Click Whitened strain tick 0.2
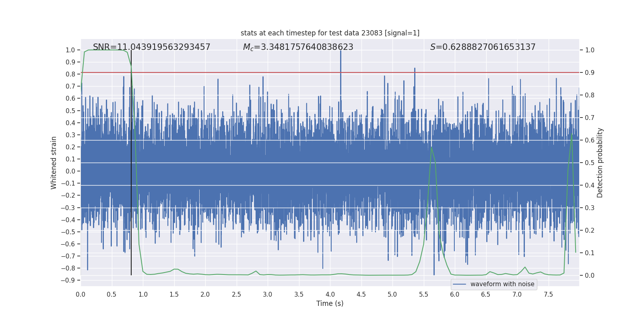 click(x=70, y=147)
